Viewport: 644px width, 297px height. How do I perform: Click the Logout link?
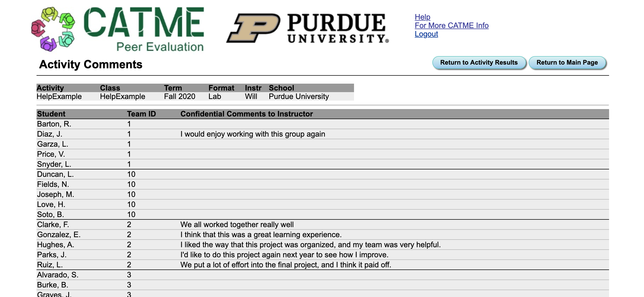[426, 34]
